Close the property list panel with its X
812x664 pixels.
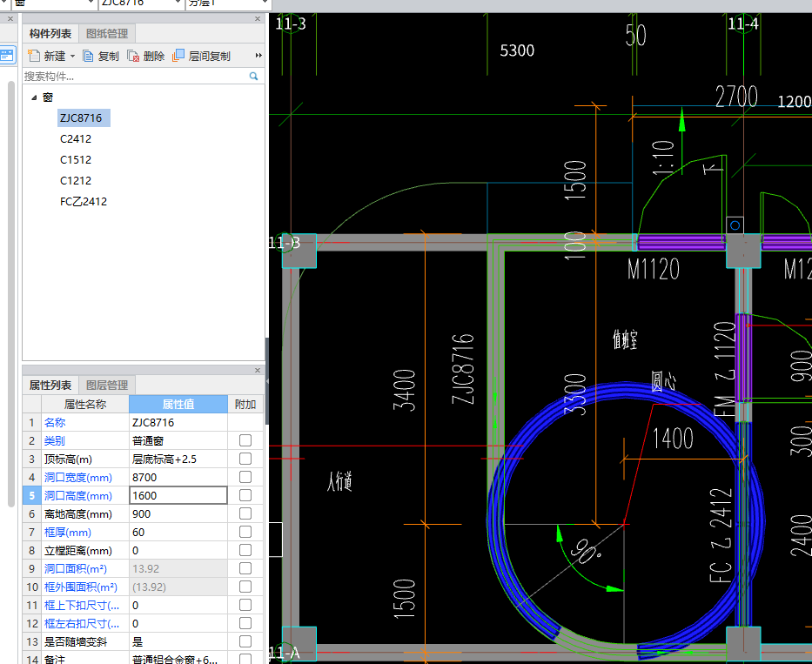point(257,370)
